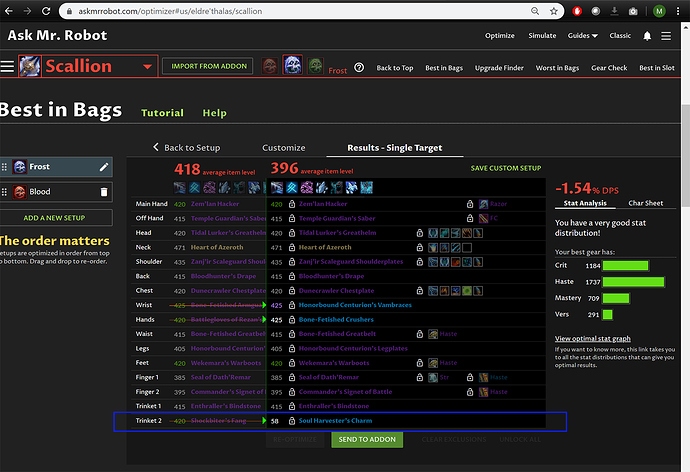Grab the Blood setup drag handle

pyautogui.click(x=4, y=192)
